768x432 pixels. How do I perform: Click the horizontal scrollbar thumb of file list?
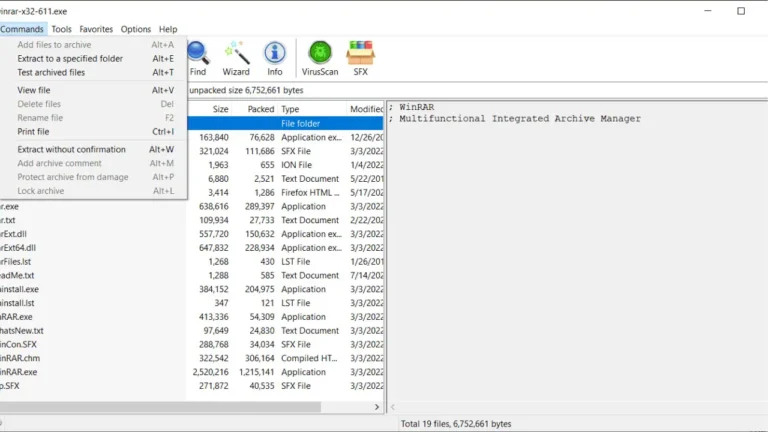[x=160, y=407]
